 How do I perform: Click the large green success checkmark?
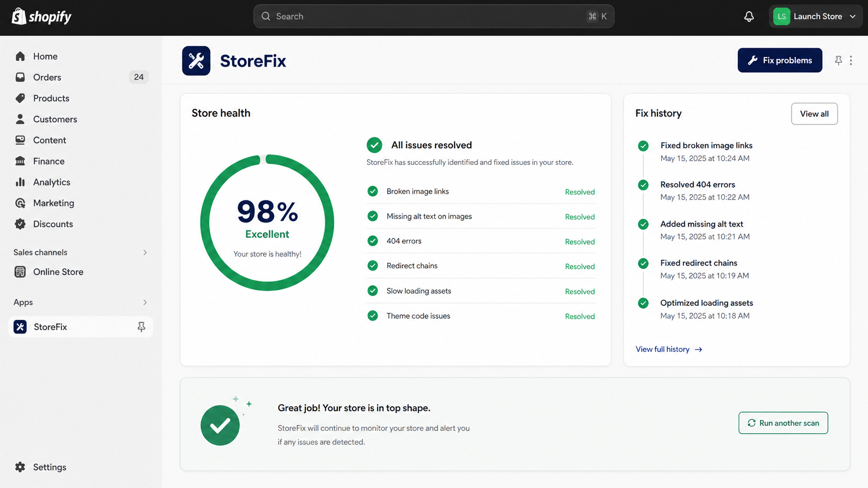click(220, 426)
